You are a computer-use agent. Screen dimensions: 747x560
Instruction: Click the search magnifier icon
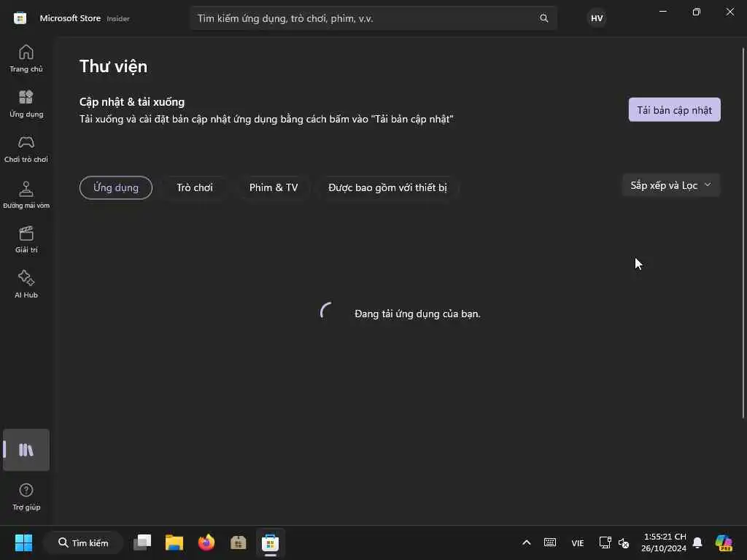tap(543, 18)
